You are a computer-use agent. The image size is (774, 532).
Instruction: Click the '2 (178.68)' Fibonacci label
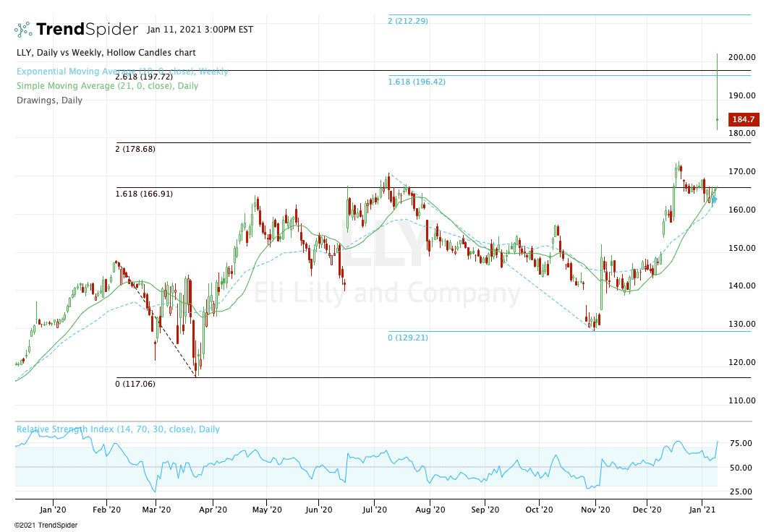click(135, 149)
